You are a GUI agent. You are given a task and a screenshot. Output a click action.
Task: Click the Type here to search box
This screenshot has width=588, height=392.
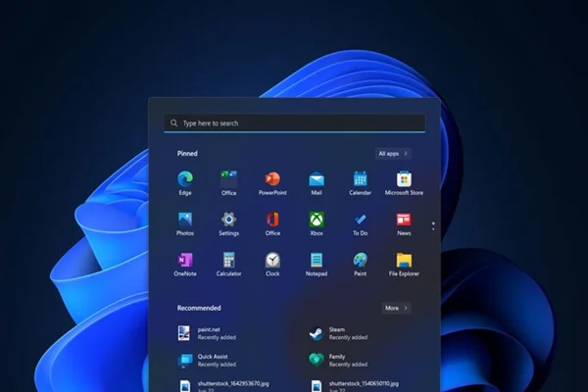point(294,123)
